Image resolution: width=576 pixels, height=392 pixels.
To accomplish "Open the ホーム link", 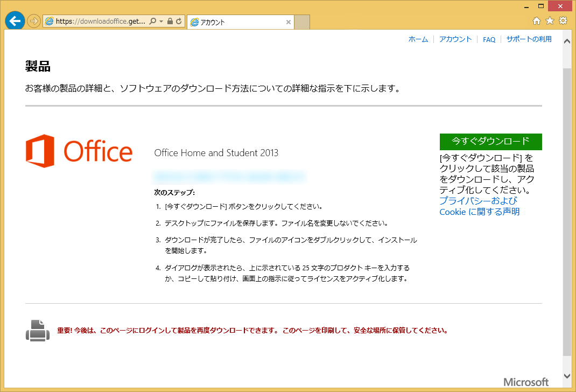I will pos(418,39).
